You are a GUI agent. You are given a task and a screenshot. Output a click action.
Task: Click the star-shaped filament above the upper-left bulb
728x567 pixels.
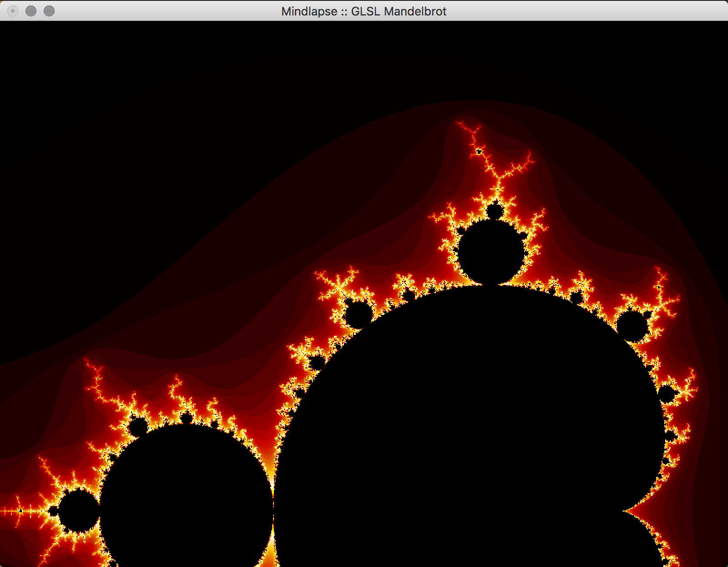(338, 285)
